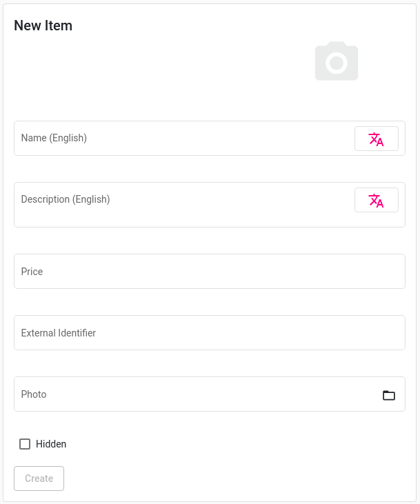This screenshot has height=504, width=420.
Task: Click the External Identifier placeholder text
Action: 59,333
